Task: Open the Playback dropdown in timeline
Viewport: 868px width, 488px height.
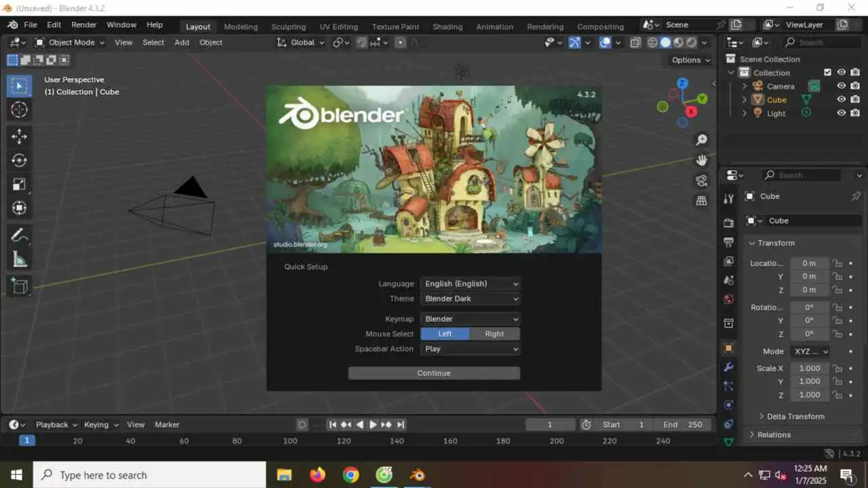Action: [56, 424]
